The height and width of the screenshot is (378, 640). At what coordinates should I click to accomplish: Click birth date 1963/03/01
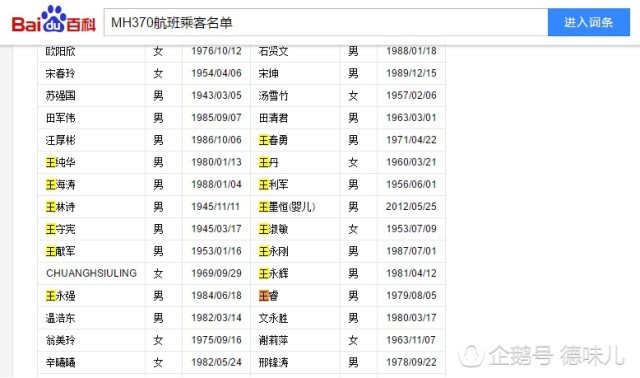click(x=411, y=118)
